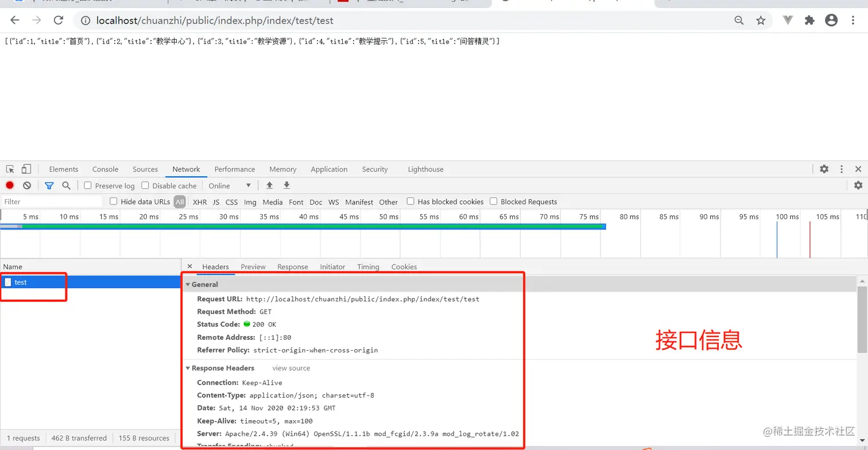868x450 pixels.
Task: Open Chrome three-dot menu
Action: 853,21
